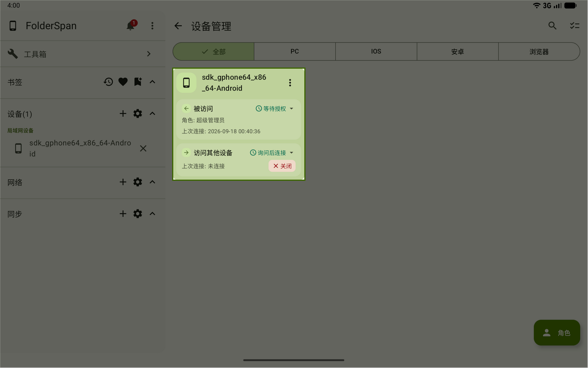Switch to the 安卓 filter tab

point(458,52)
